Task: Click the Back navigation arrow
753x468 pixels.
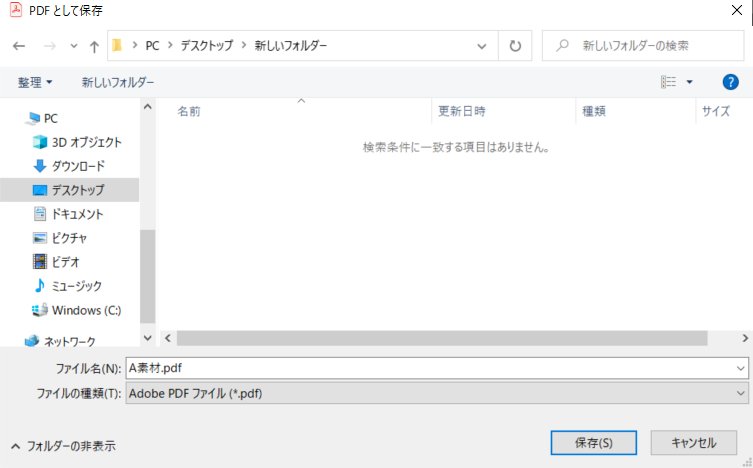Action: [x=18, y=46]
